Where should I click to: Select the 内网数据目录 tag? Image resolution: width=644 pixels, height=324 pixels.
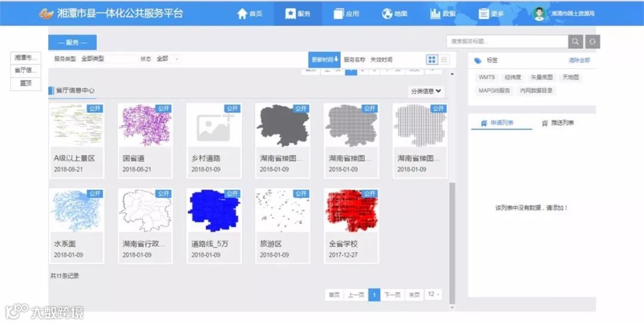536,91
